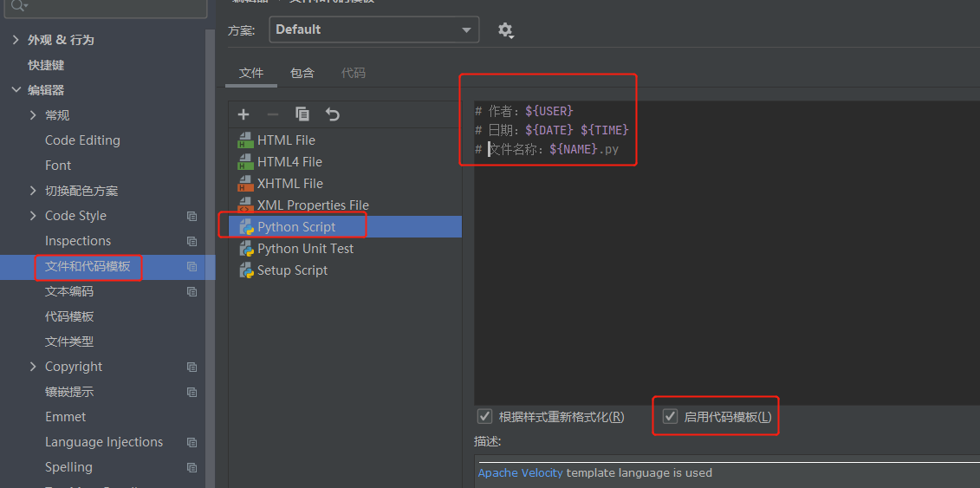Select 文件类型 settings item
Viewport: 980px width, 488px height.
coord(69,342)
